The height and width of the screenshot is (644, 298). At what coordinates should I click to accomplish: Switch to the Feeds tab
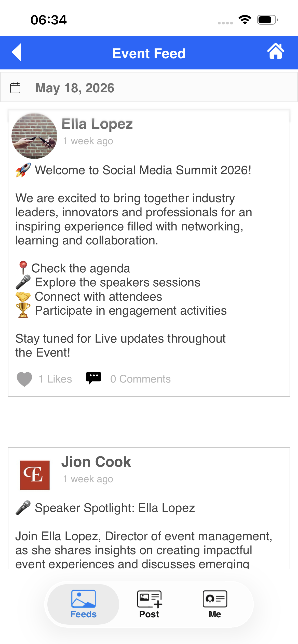83,604
